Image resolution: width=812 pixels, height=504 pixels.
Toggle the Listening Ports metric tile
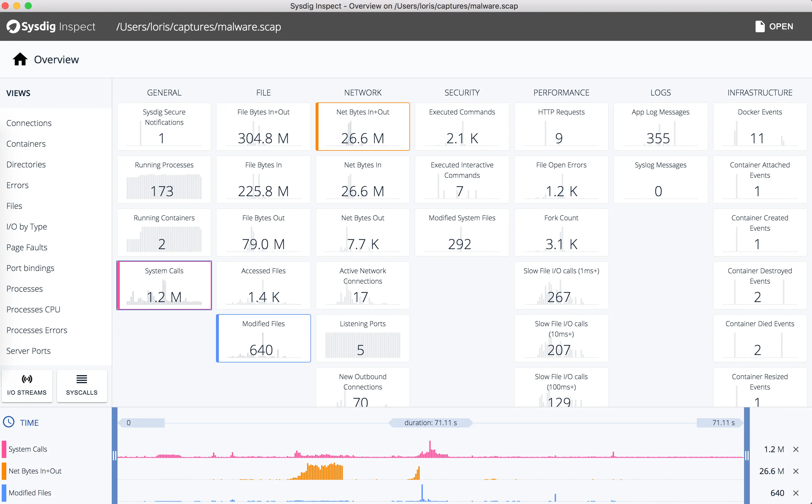(x=363, y=338)
